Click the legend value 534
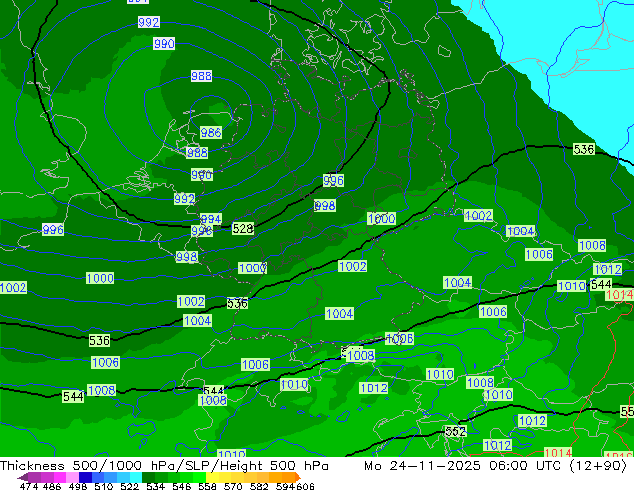 (156, 486)
